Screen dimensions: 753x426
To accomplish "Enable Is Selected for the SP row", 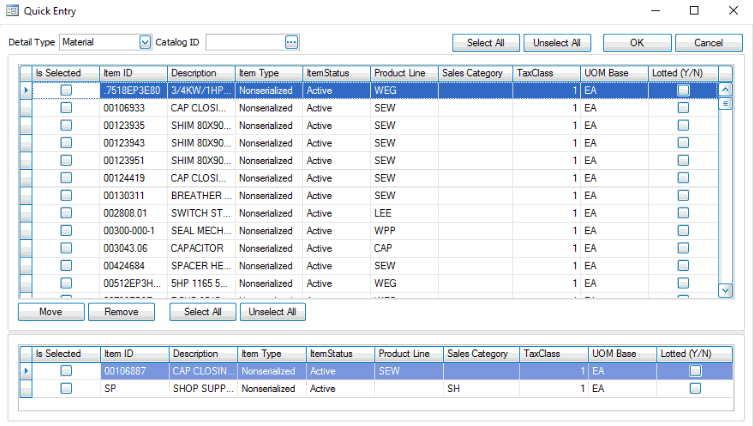I will (x=66, y=389).
